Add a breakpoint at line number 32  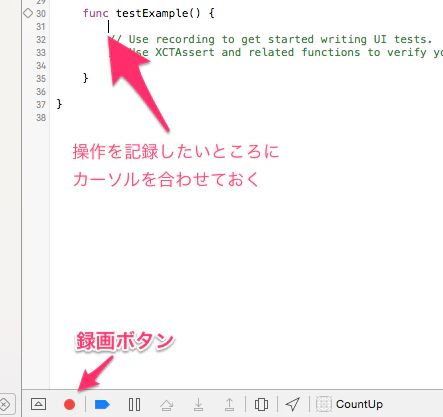(41, 39)
